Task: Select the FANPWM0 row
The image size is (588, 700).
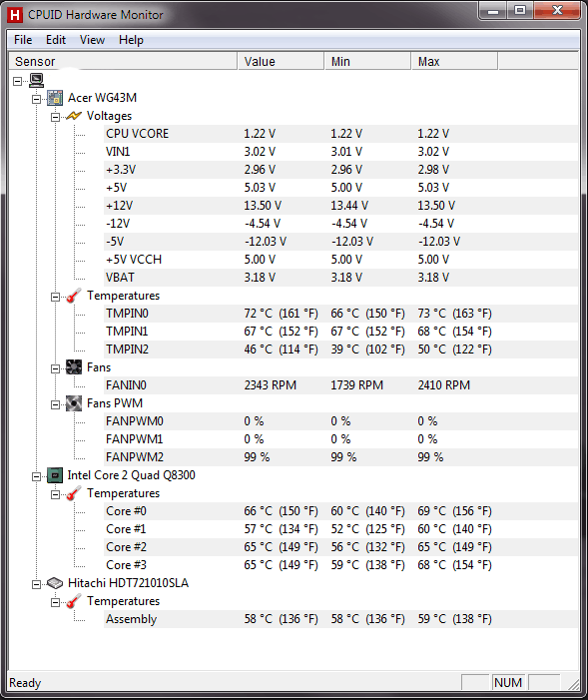Action: [341, 421]
